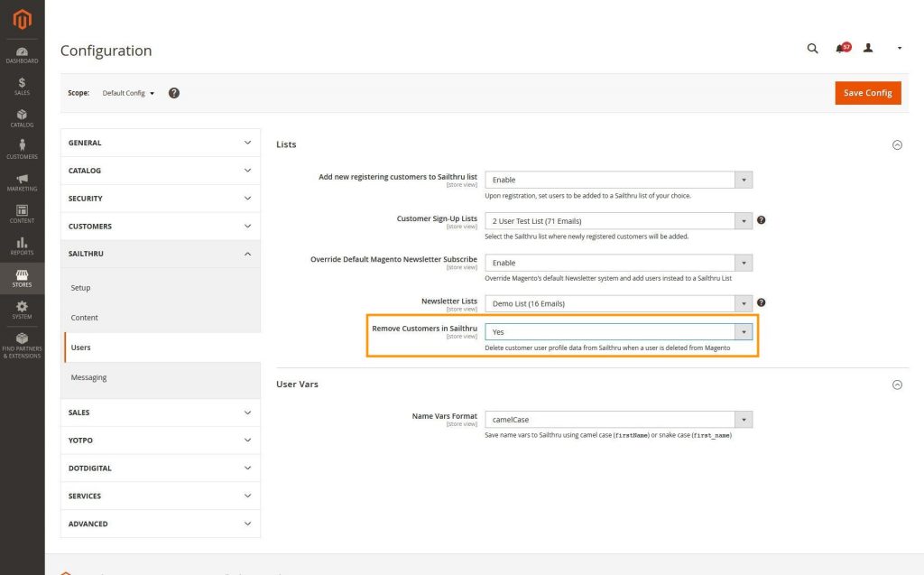Open the Remove Customers in Sailthru dropdown
Viewport: 924px width, 575px height.
[x=618, y=332]
